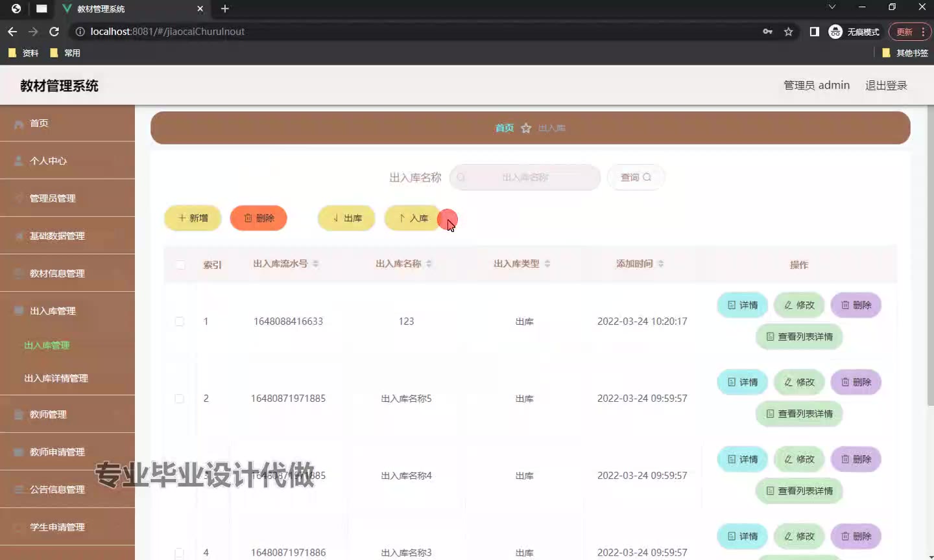This screenshot has width=934, height=560.
Task: Click 修改 for row named 123
Action: coord(799,305)
